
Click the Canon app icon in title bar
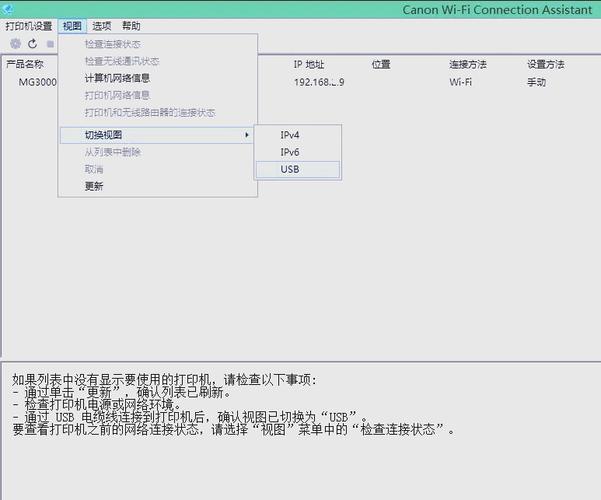click(x=7, y=8)
